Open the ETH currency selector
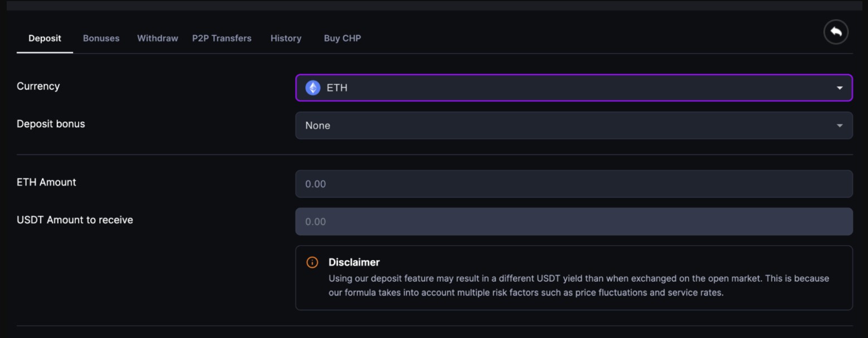Screen dimensions: 868x338 (x=573, y=88)
